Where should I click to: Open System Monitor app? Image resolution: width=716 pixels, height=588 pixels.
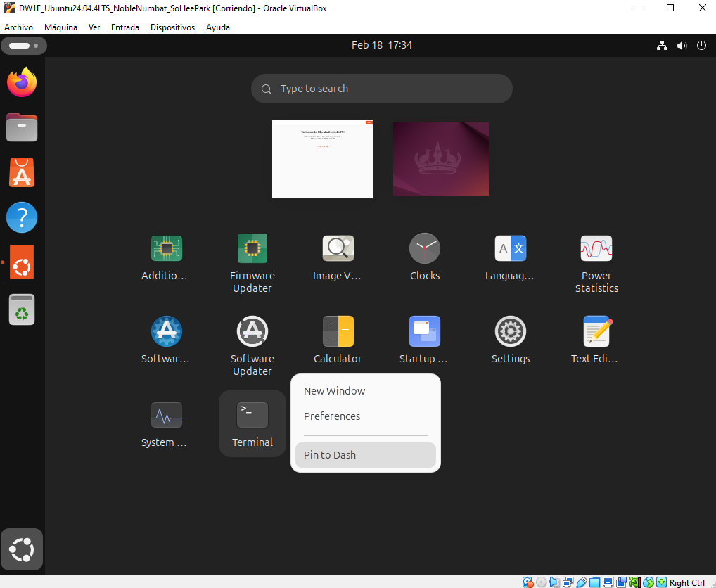click(x=166, y=415)
